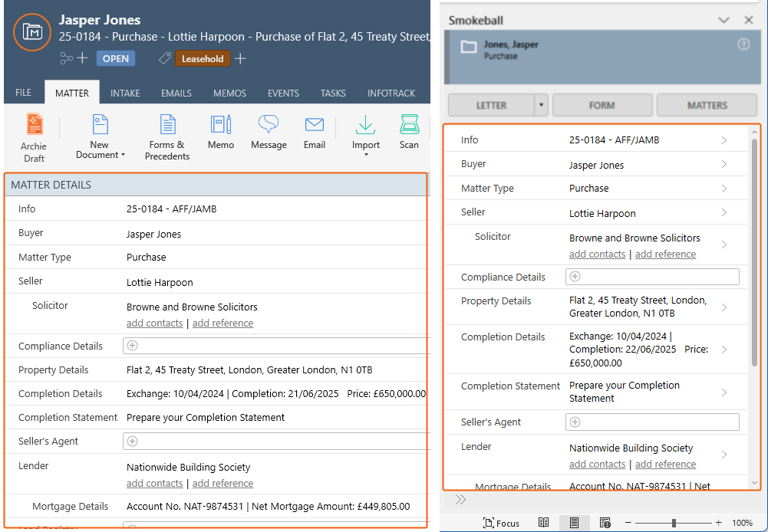The width and height of the screenshot is (768, 532).
Task: Collapse the Smokeball pane with the chevron
Action: tap(724, 20)
